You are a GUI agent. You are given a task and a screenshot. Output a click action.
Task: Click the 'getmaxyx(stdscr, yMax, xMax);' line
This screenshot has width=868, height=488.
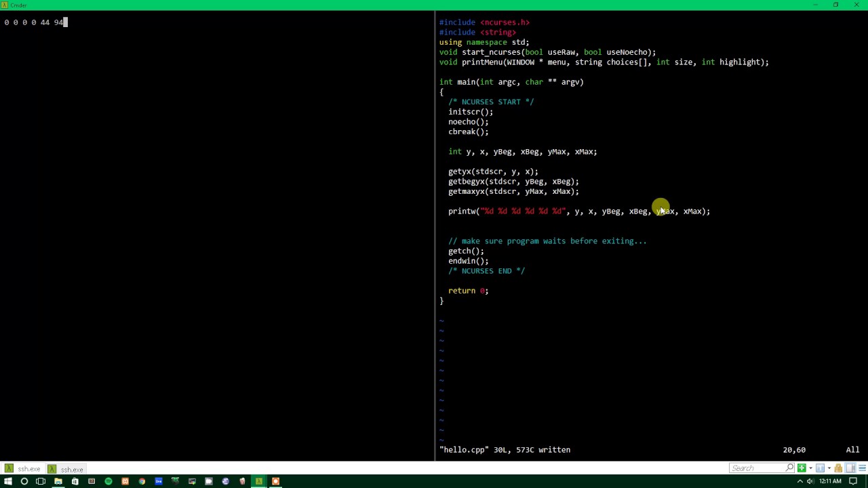pyautogui.click(x=513, y=191)
